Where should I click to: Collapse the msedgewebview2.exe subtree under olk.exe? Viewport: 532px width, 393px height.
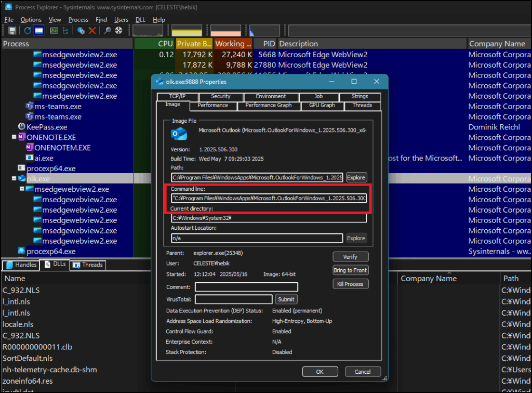click(22, 189)
